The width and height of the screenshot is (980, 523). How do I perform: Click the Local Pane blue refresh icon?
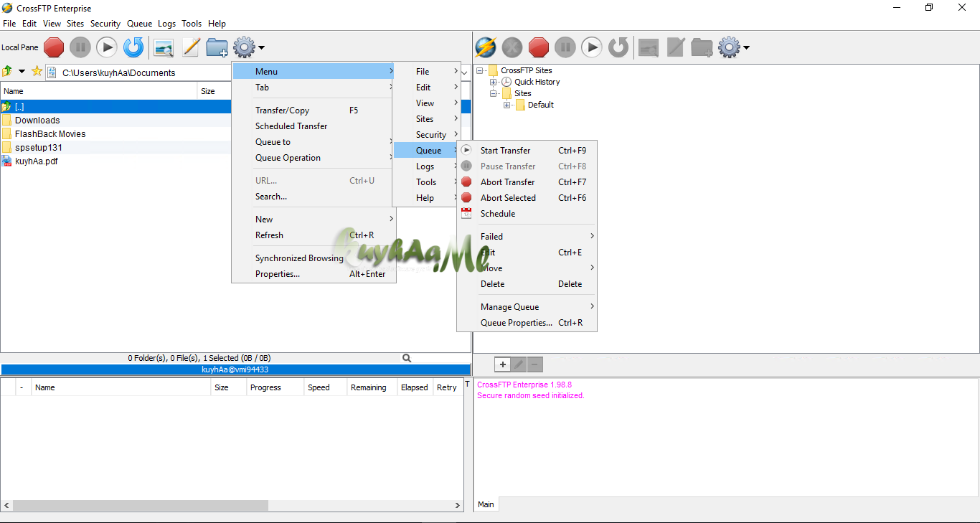[133, 48]
